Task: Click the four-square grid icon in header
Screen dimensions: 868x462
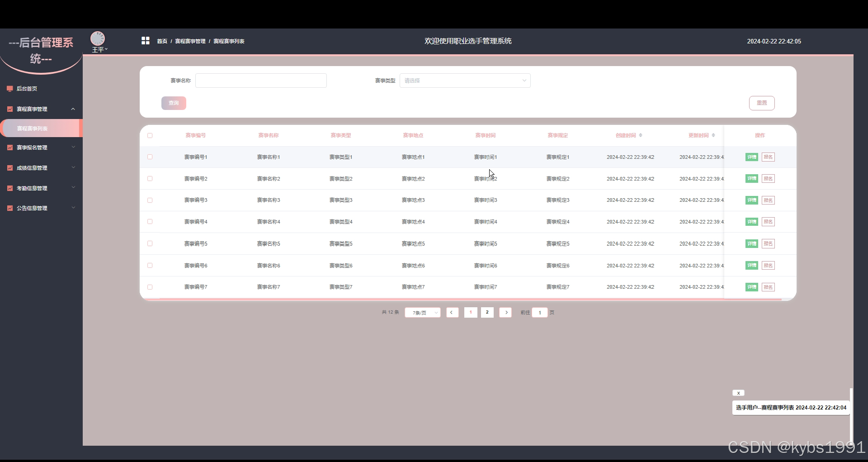Action: pos(145,41)
